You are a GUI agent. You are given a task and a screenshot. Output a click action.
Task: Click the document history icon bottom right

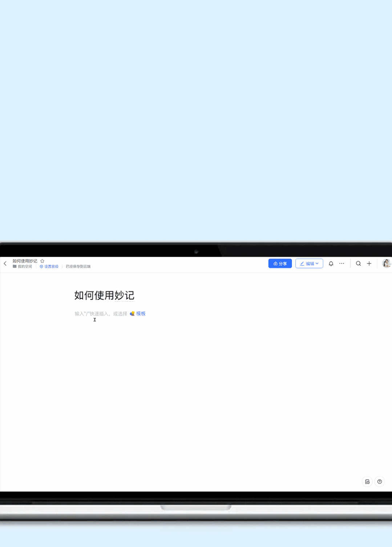point(367,482)
